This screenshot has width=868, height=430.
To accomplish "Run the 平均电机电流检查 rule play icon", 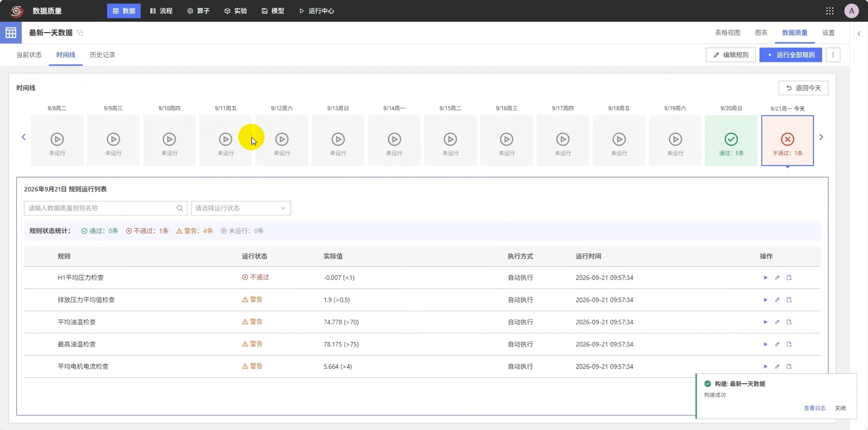I will (x=765, y=366).
